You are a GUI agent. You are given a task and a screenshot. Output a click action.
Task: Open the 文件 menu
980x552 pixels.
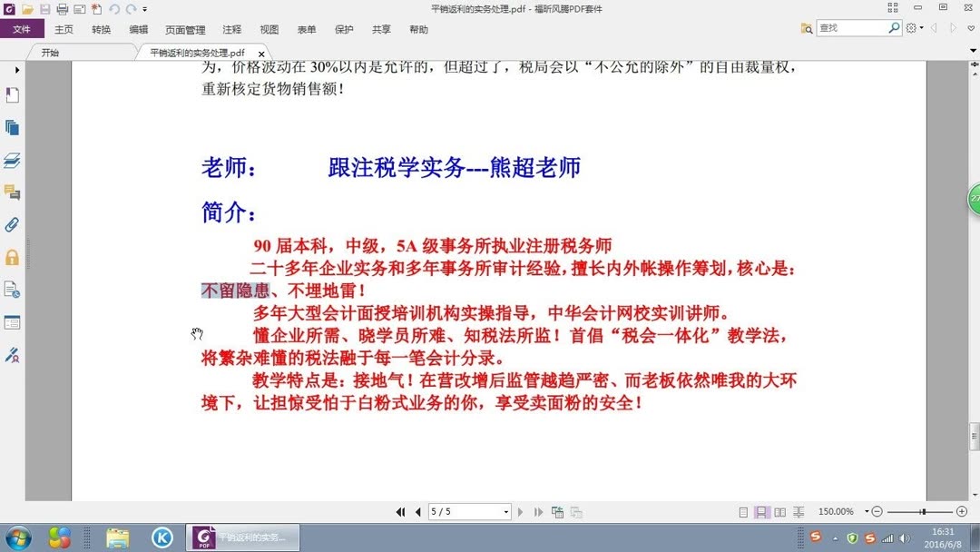(22, 28)
